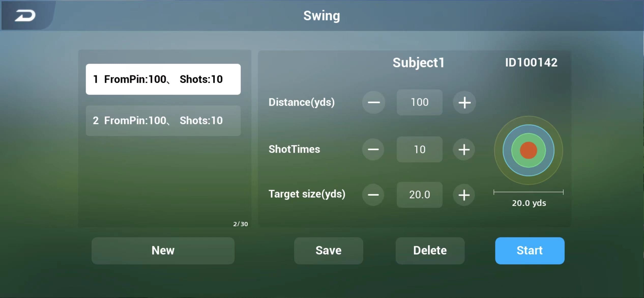Select subject 2 FromPin:100 Shots:10

click(163, 120)
